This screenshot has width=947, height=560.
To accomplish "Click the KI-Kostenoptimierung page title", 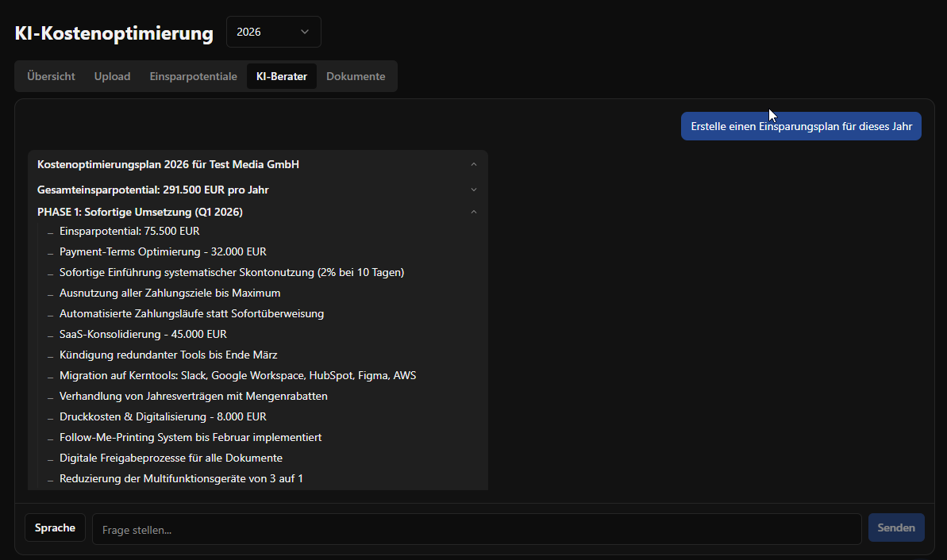I will [x=114, y=33].
